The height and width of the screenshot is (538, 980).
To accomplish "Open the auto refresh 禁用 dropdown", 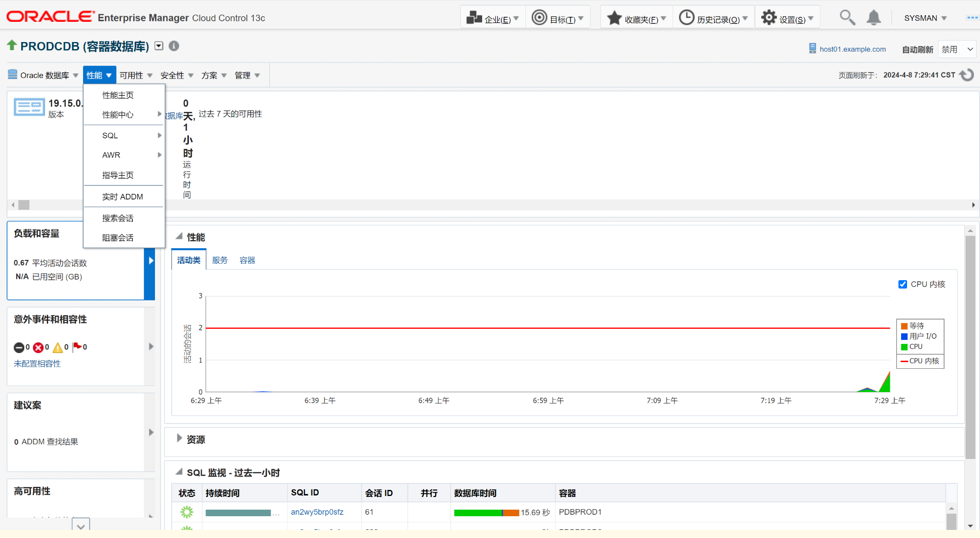I will coord(957,49).
